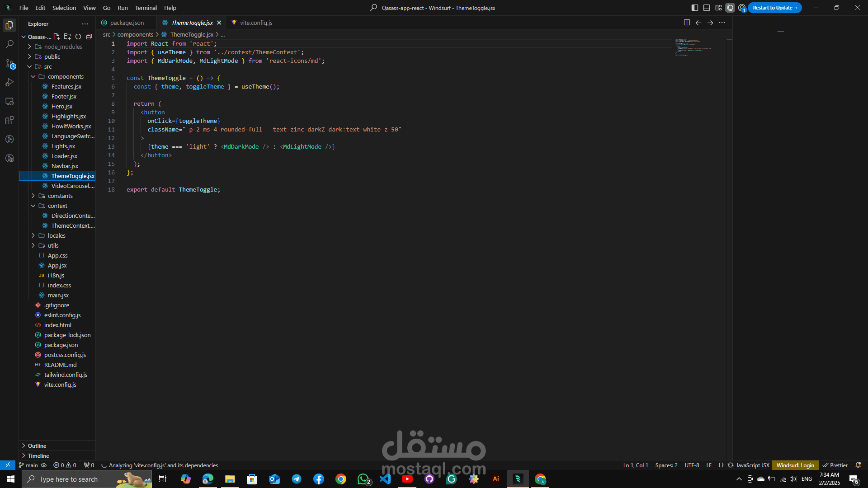This screenshot has height=488, width=868.
Task: Toggle the primary sidebar visibility
Action: click(x=695, y=8)
